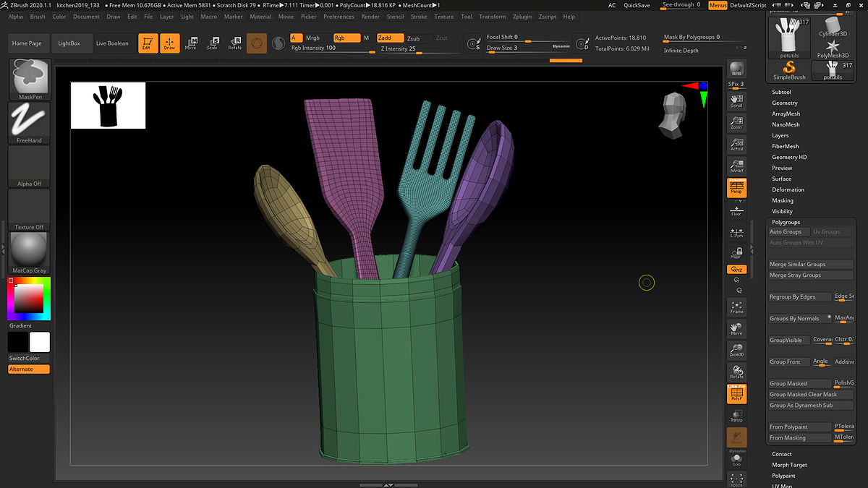This screenshot has width=868, height=488.
Task: Click the Local Symmetry L.Sym icon
Action: (736, 232)
